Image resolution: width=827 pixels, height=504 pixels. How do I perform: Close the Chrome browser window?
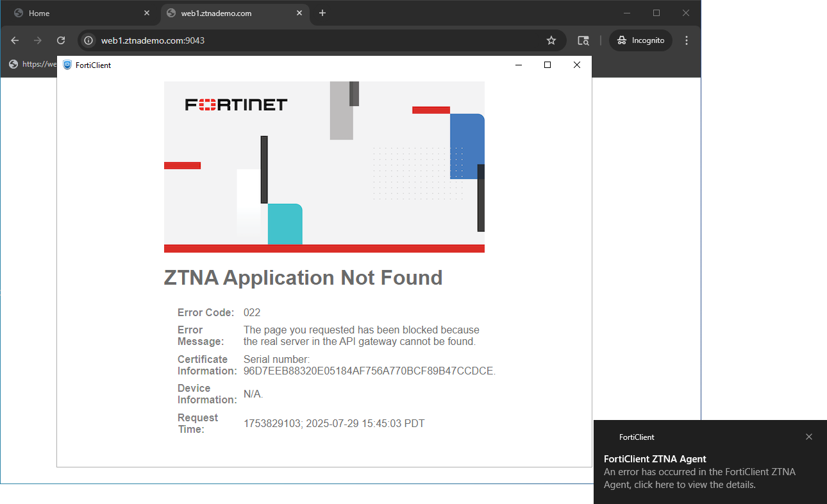pyautogui.click(x=686, y=13)
